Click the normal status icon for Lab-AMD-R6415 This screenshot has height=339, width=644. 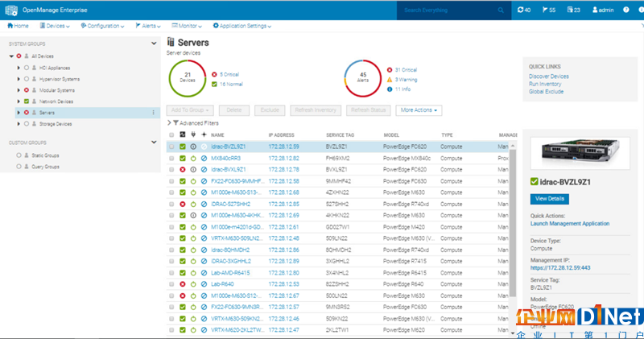coord(183,273)
